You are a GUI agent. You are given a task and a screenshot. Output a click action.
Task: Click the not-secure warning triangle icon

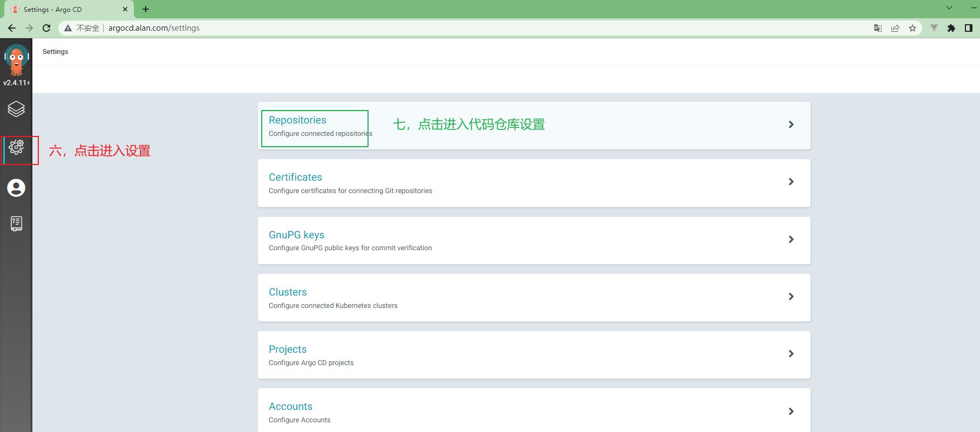pos(68,28)
